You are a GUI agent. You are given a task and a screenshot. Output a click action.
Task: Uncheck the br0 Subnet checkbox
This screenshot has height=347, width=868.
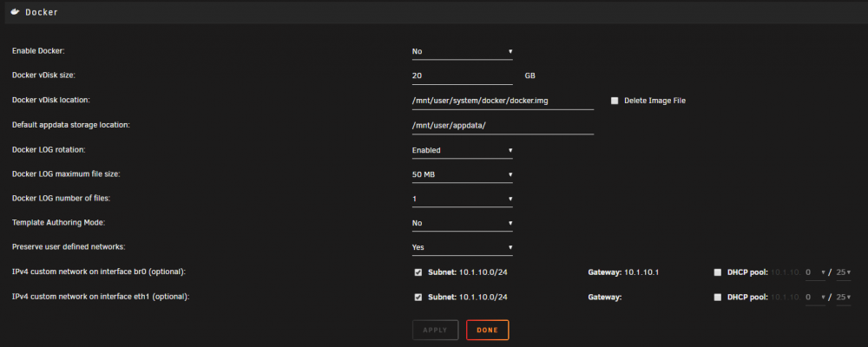(x=418, y=272)
